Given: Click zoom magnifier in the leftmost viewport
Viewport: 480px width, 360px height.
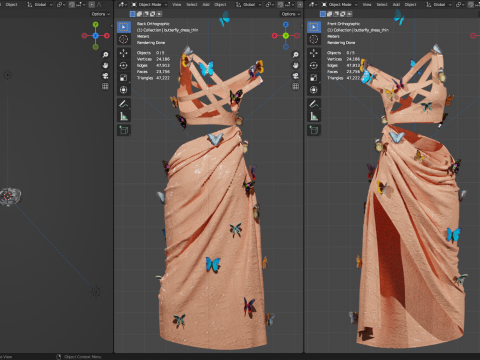Looking at the screenshot, I should [105, 55].
